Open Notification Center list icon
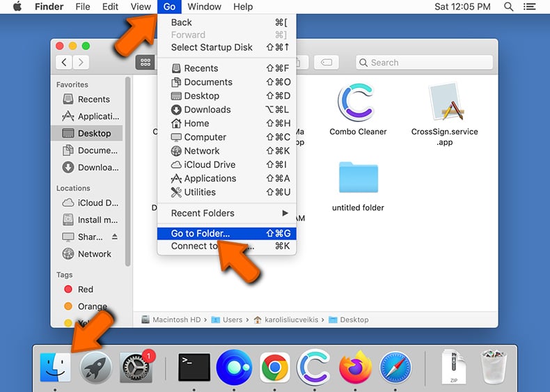The width and height of the screenshot is (550, 392). [x=530, y=7]
